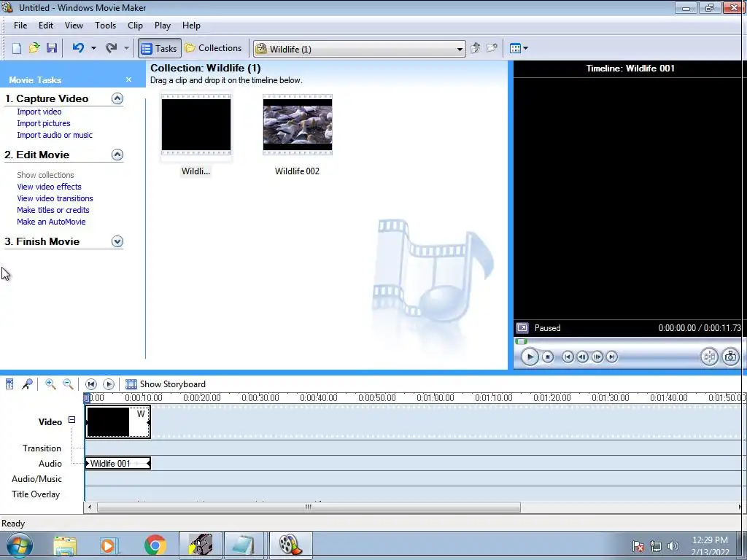Switch to Show Storyboard view
Viewport: 747px width, 560px height.
pos(166,384)
